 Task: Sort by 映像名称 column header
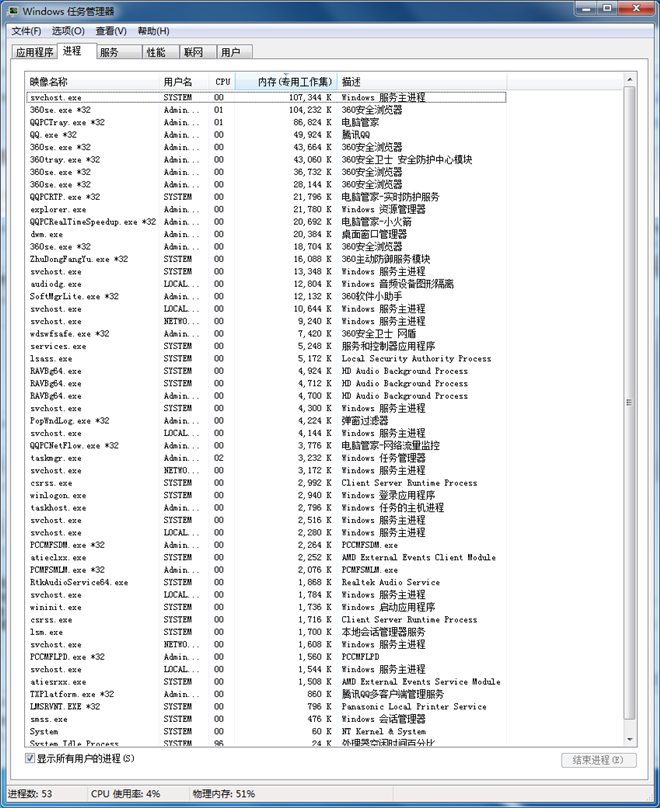92,81
